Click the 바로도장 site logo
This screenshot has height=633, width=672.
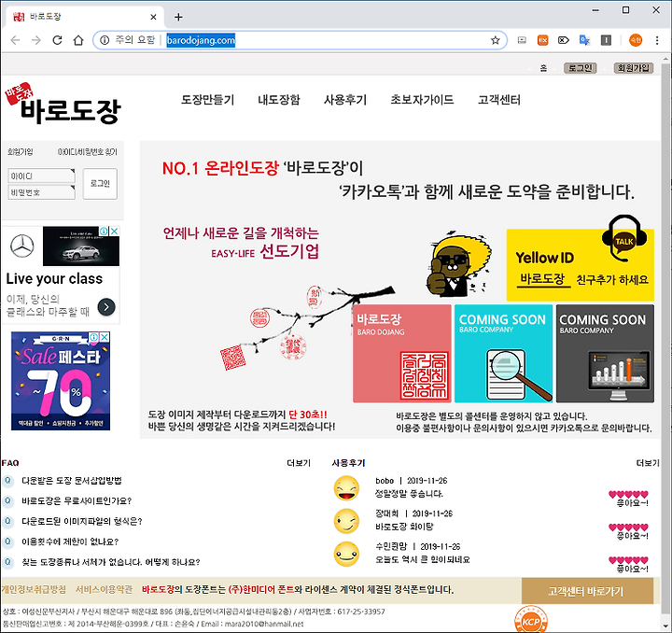tap(63, 104)
